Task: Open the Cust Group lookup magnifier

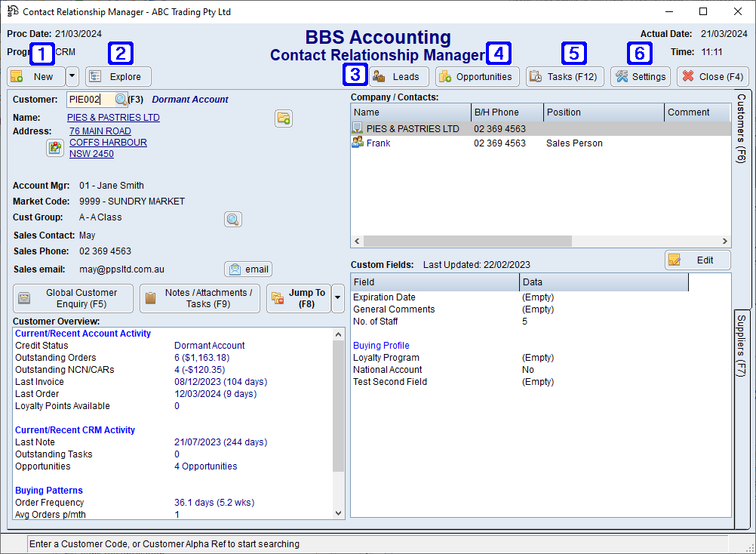Action: pos(232,219)
